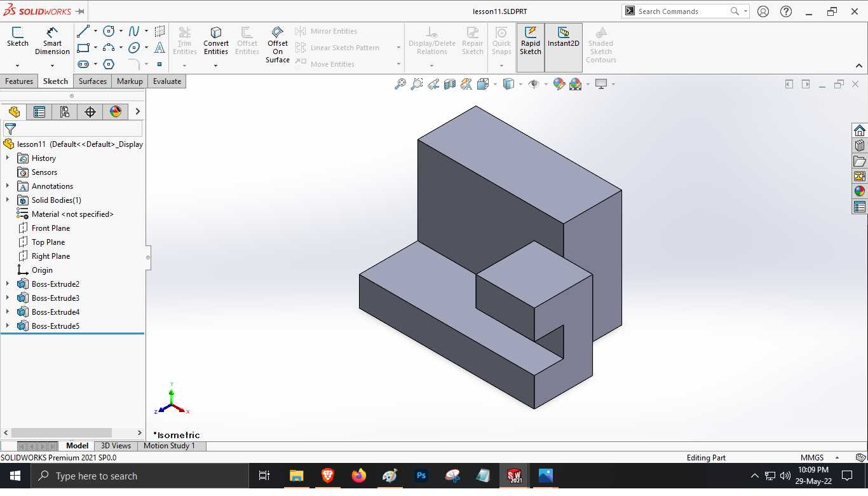868x496 pixels.
Task: Select the Circle sketch tool
Action: [x=109, y=31]
